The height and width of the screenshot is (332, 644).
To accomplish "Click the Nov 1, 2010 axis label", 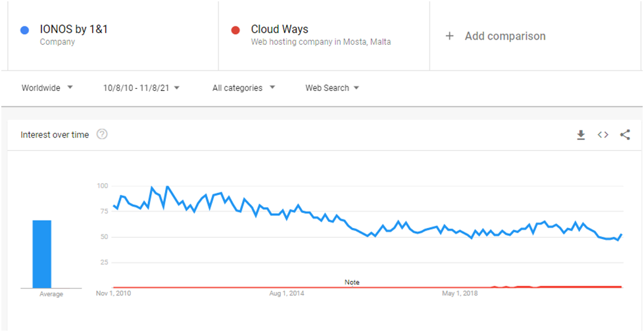I will (114, 294).
